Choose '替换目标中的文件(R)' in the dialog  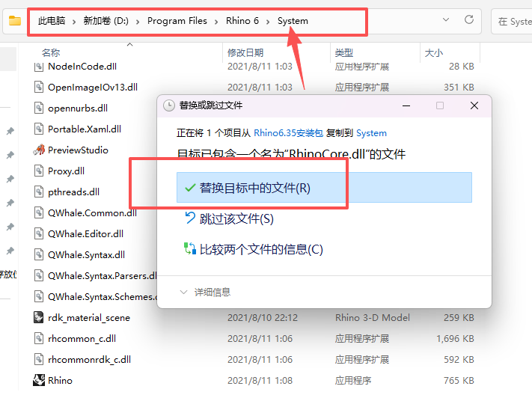(x=324, y=188)
